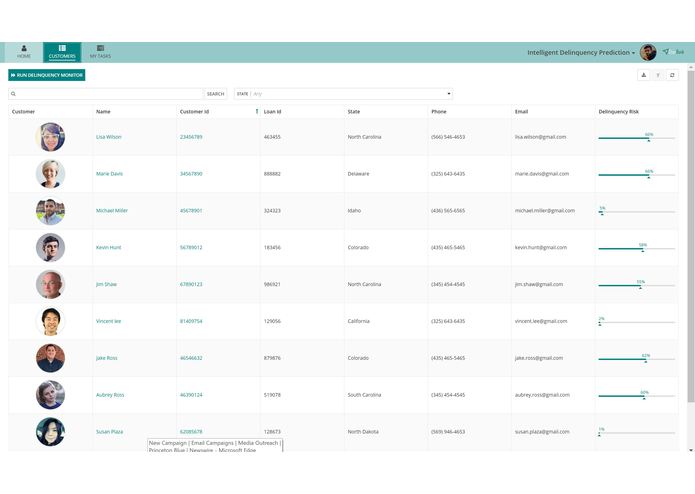Open customer id 81409754 link
Image resolution: width=695 pixels, height=494 pixels.
tap(191, 321)
